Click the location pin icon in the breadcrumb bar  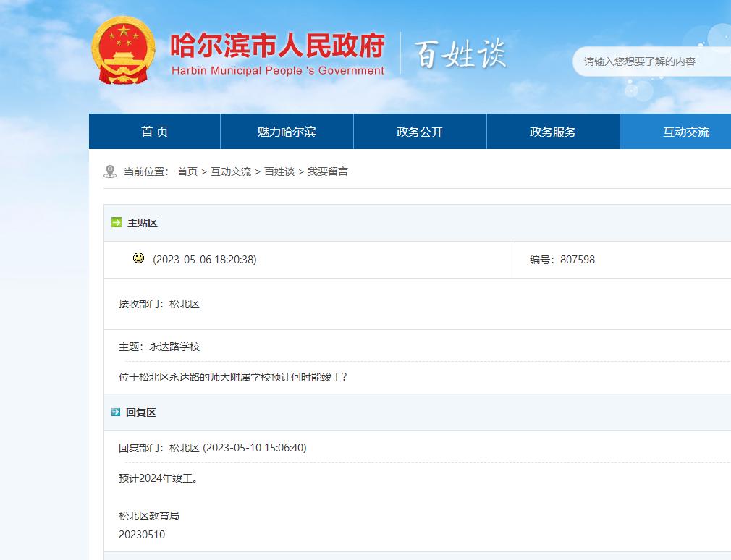(111, 170)
